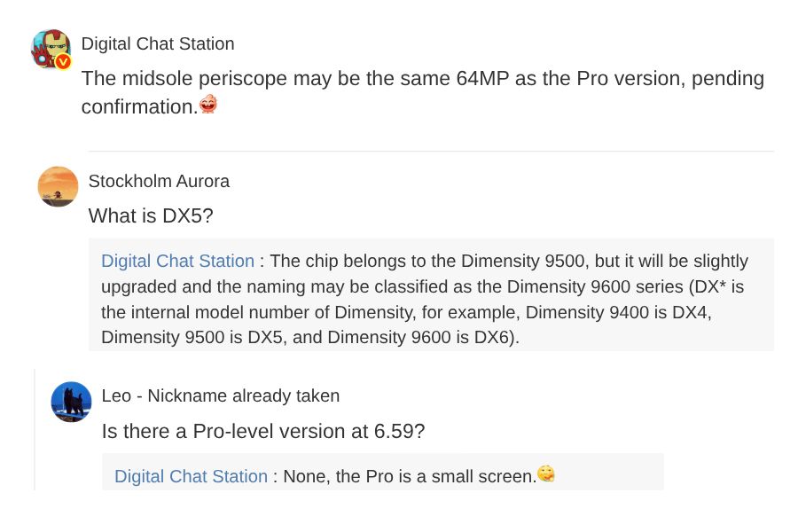Viewport: 798px width, 532px height.
Task: Click the divider line below the main post
Action: [431, 151]
